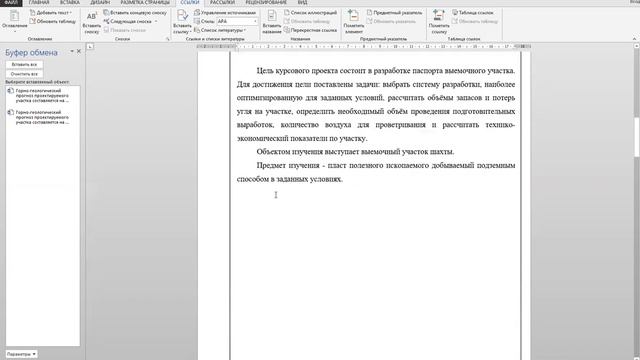Click Вставить ссылку (Insert Citation)
Image resolution: width=640 pixels, height=360 pixels.
click(x=182, y=22)
